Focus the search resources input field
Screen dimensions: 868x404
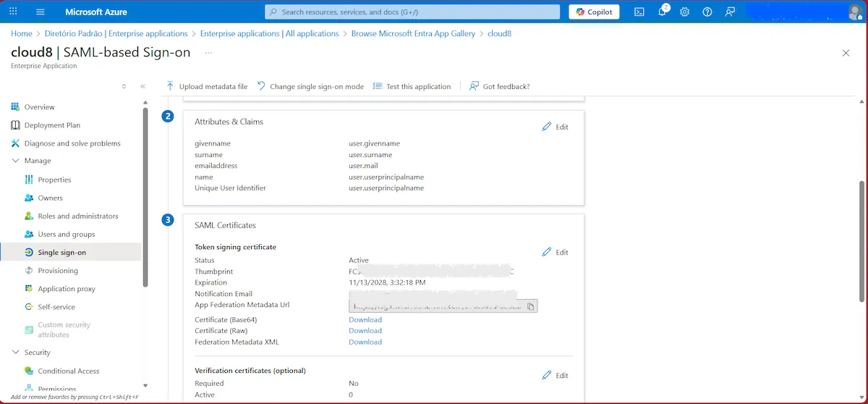(412, 12)
